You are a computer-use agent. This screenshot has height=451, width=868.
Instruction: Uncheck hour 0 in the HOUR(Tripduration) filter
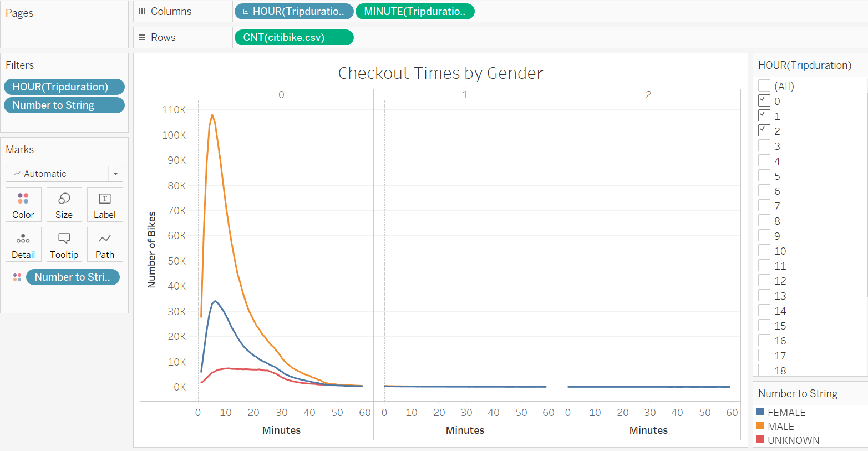[764, 100]
